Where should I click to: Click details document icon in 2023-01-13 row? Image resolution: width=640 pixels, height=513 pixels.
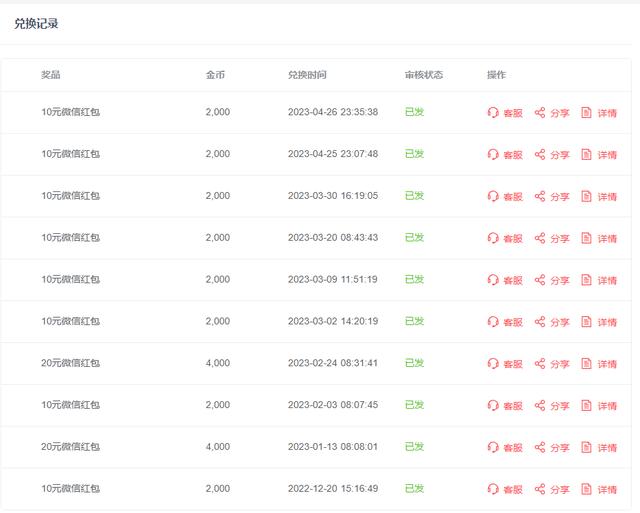[587, 448]
